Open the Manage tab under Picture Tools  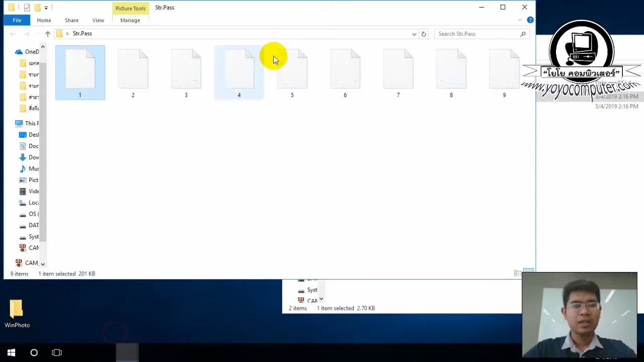pos(130,20)
